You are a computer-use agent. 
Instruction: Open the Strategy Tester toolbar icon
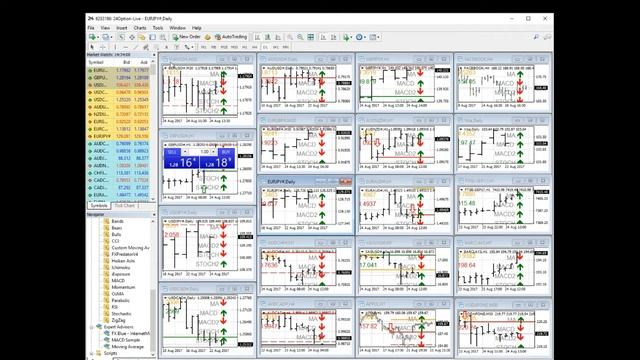coord(163,37)
